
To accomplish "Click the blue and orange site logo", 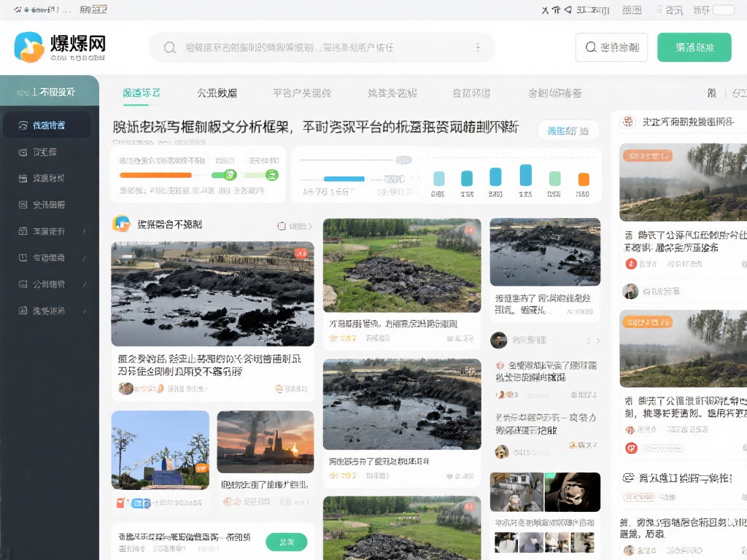I will (29, 47).
